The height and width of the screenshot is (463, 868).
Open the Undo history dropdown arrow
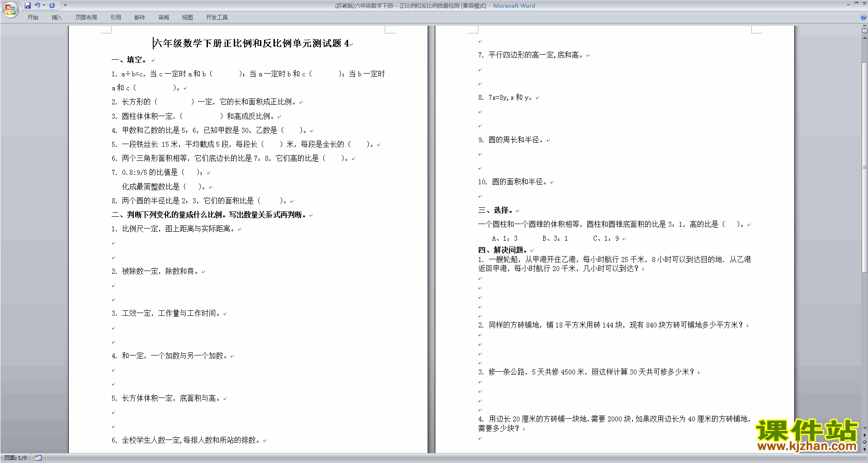44,5
